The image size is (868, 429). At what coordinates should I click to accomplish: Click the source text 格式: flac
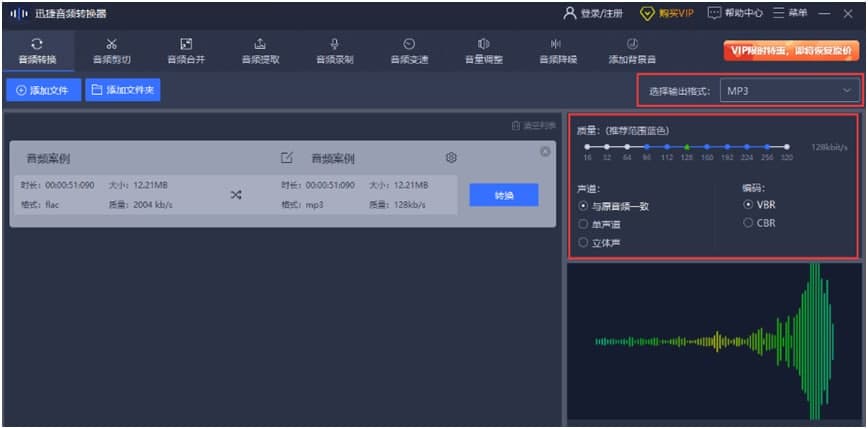[x=40, y=205]
